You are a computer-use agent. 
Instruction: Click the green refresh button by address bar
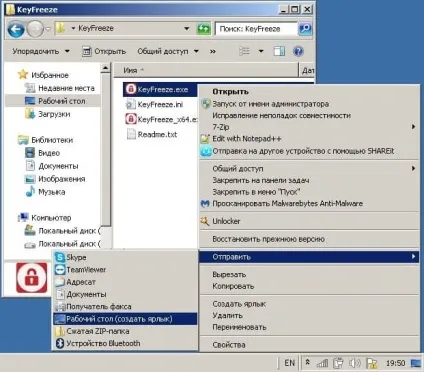203,29
